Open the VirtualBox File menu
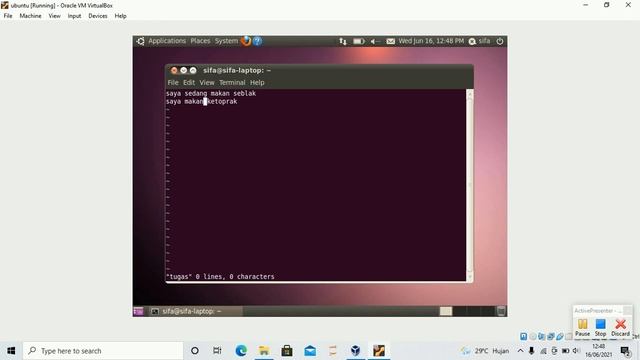 pyautogui.click(x=8, y=16)
